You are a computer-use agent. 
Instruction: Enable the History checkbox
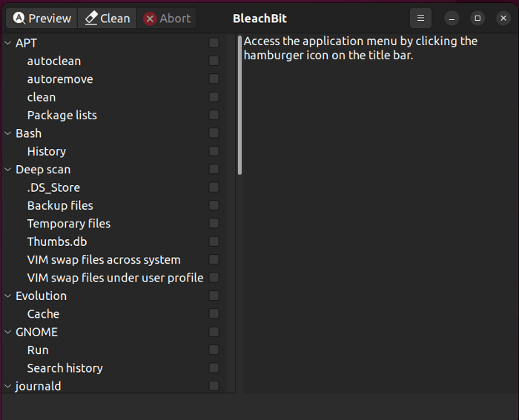click(214, 151)
